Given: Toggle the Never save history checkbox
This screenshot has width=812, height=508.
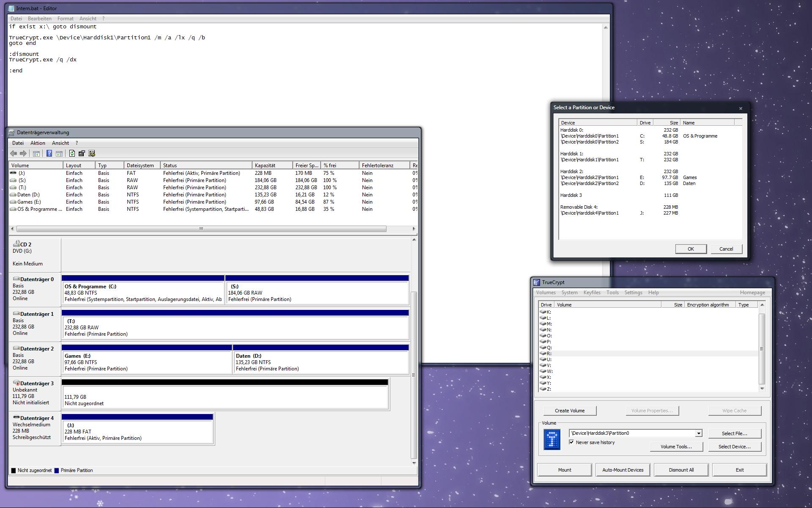Looking at the screenshot, I should point(571,442).
